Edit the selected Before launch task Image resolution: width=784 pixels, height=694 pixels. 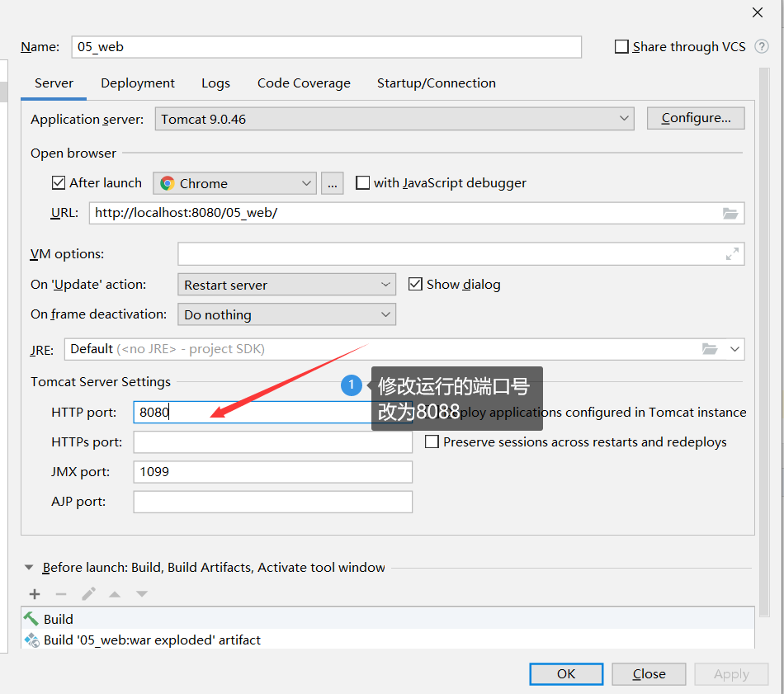tap(87, 593)
